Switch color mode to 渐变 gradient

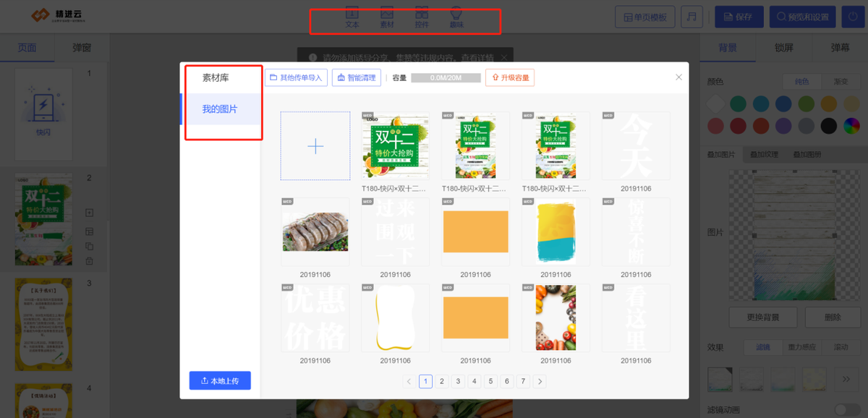click(841, 82)
